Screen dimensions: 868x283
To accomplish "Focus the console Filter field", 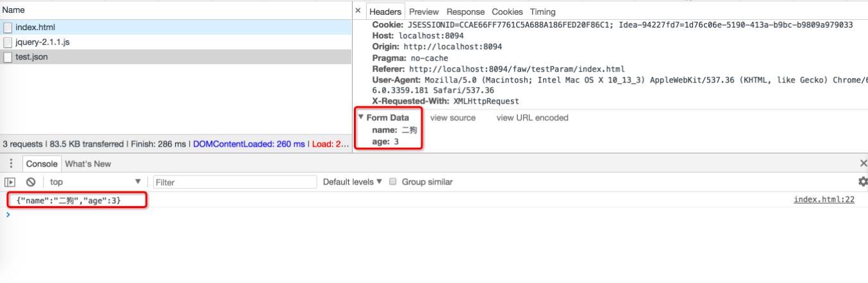I will (235, 182).
